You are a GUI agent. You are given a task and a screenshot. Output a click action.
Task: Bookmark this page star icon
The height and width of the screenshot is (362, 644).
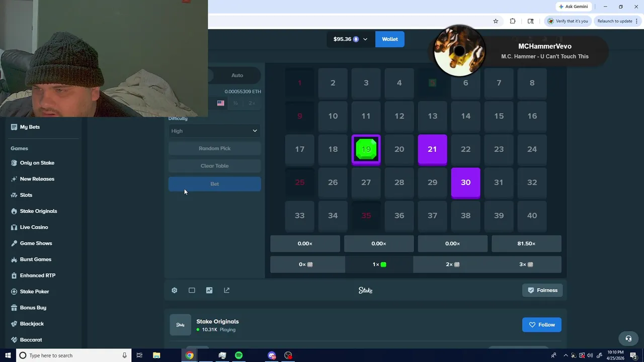click(496, 21)
